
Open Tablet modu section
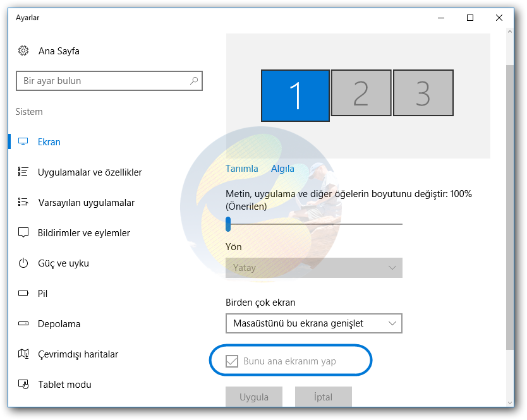[x=65, y=385]
